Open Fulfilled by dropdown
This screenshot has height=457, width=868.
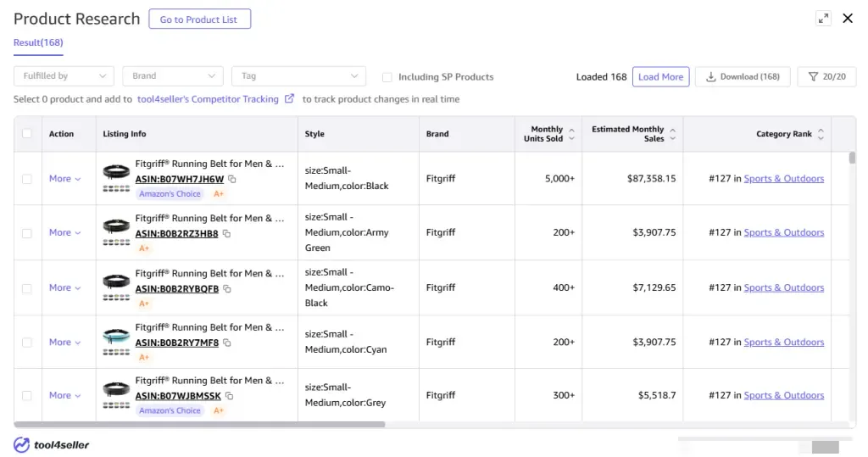[64, 76]
